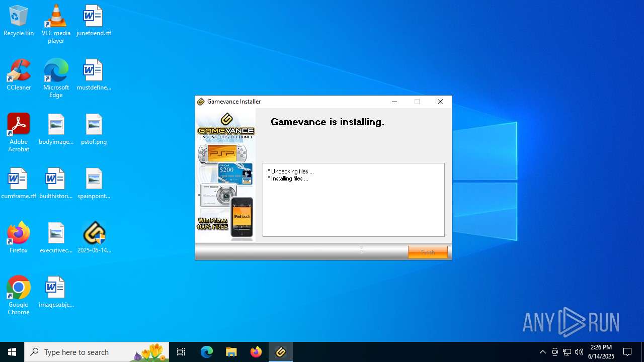Click the 'Gamevance is installing.' heading

[x=328, y=122]
